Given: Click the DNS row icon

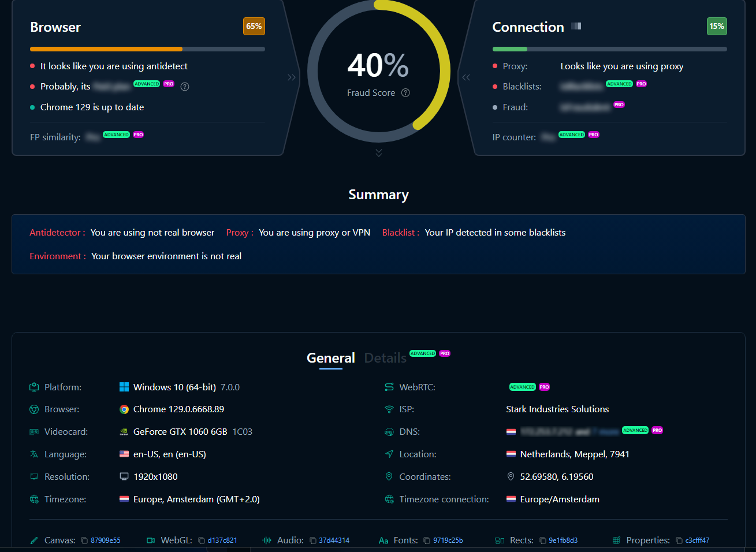Looking at the screenshot, I should 389,432.
